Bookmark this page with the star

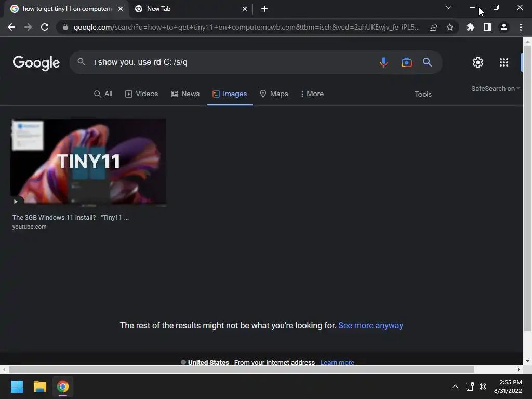click(450, 27)
